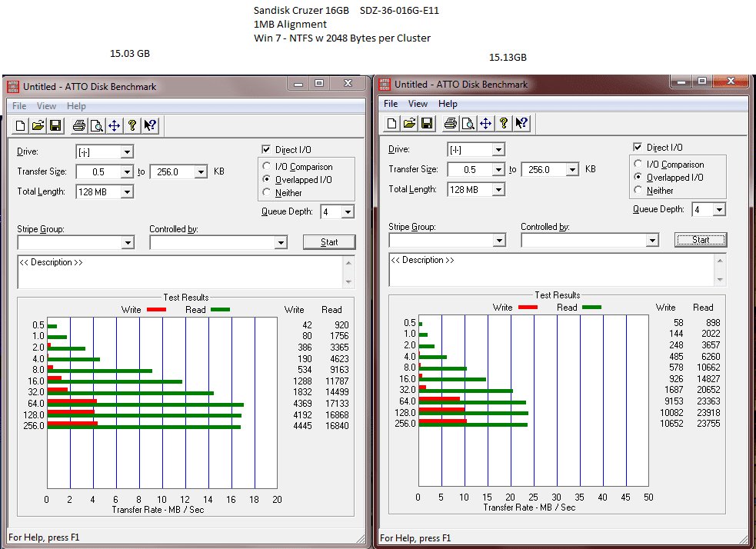This screenshot has height=549, width=756.
Task: Open Drive dropdown in right window
Action: (498, 149)
